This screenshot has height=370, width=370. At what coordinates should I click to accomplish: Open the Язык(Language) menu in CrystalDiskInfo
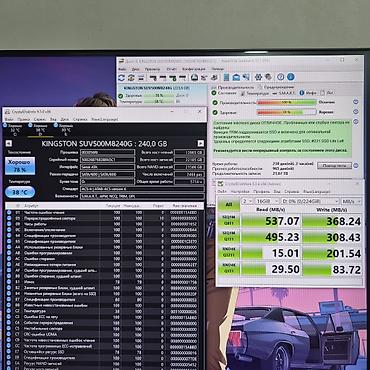(104, 119)
